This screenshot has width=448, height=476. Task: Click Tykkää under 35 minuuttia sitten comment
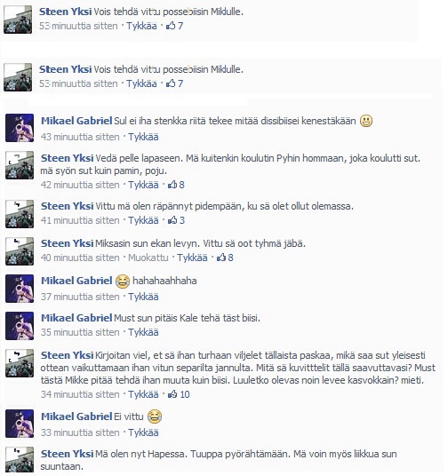tap(143, 332)
